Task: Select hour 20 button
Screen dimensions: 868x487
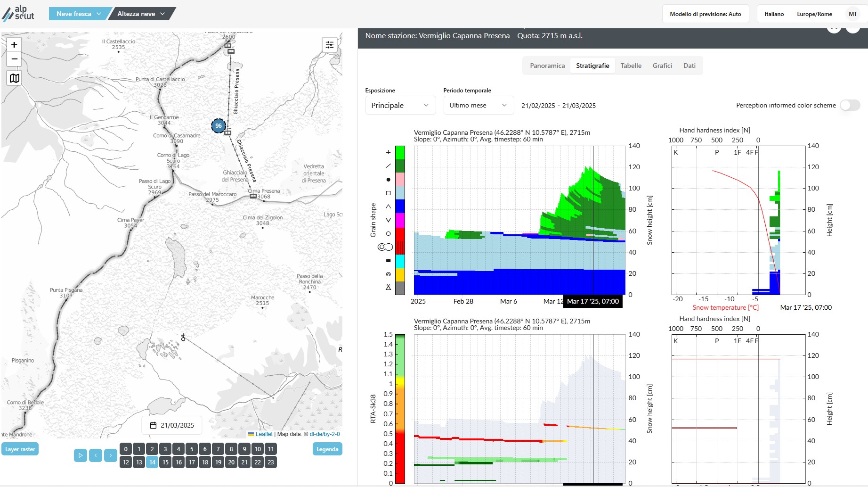Action: coord(231,462)
